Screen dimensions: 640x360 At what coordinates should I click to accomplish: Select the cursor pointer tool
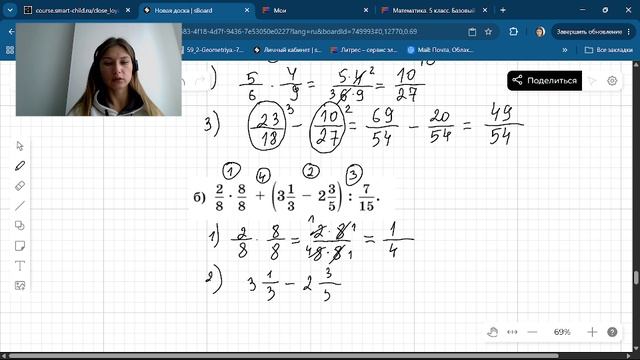[x=20, y=146]
